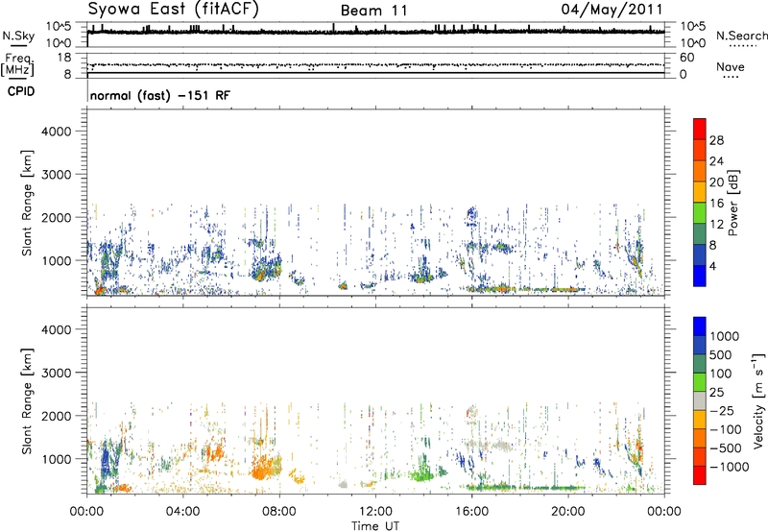Click the '04:00' time tick label
The height and width of the screenshot is (532, 768).
182,512
